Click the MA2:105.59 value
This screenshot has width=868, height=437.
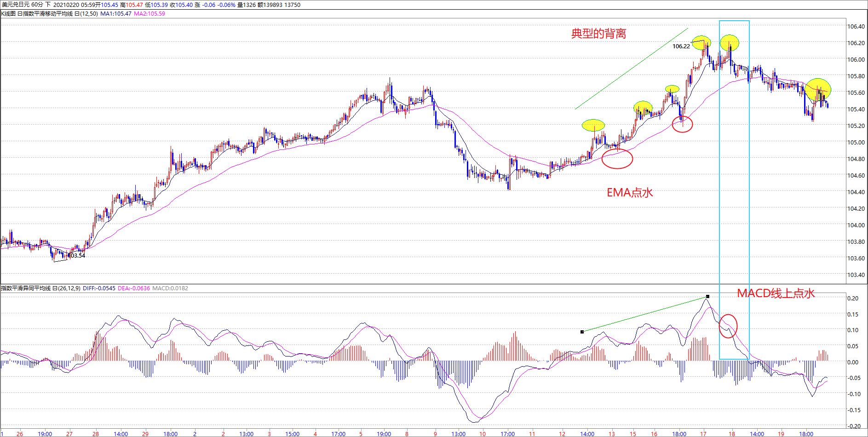(149, 14)
